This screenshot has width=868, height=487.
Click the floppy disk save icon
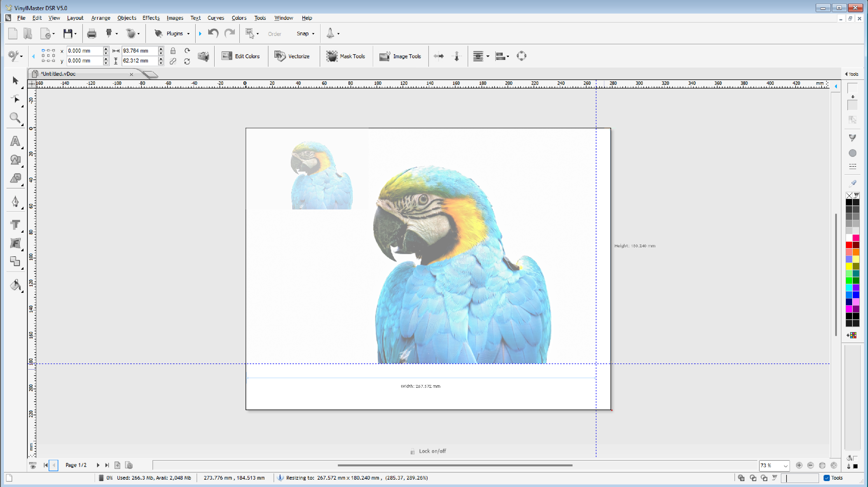pyautogui.click(x=68, y=33)
